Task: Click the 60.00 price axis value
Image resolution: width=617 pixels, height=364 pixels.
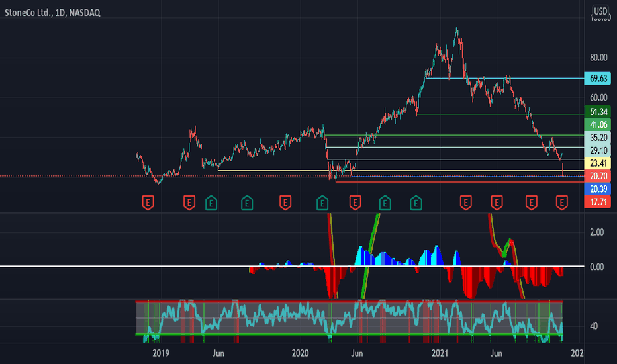Action: 598,97
